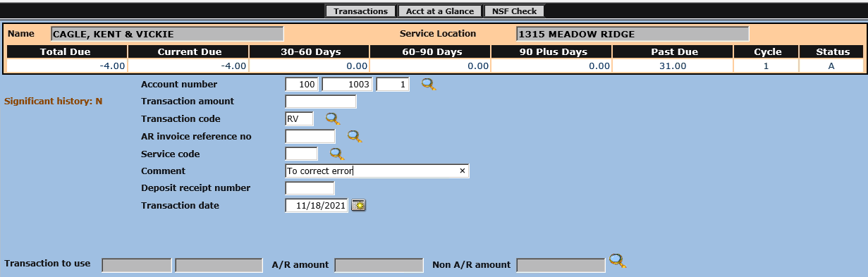Image resolution: width=868 pixels, height=277 pixels.
Task: Switch to the Transactions tab
Action: pyautogui.click(x=360, y=11)
